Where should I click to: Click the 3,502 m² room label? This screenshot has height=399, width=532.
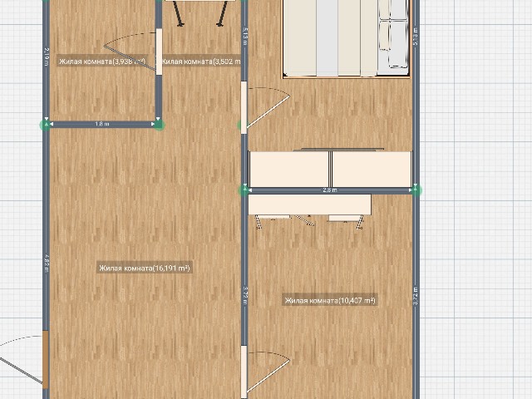201,61
